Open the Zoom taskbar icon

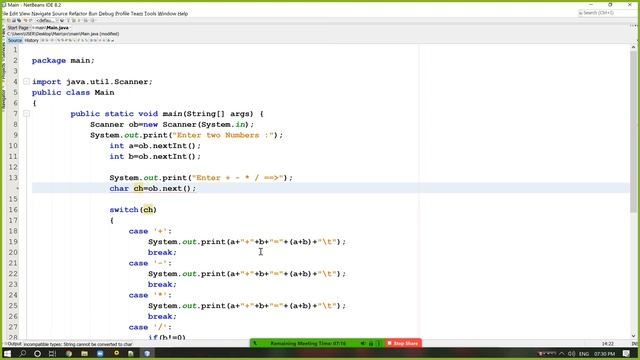100,353
